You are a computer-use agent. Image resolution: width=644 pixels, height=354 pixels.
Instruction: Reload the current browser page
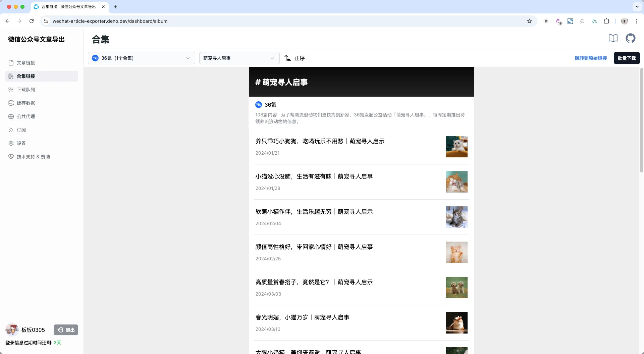point(32,21)
